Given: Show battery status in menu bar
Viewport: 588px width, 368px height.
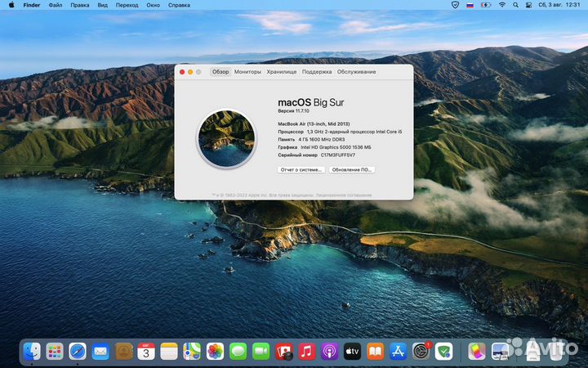Looking at the screenshot, I should (486, 5).
